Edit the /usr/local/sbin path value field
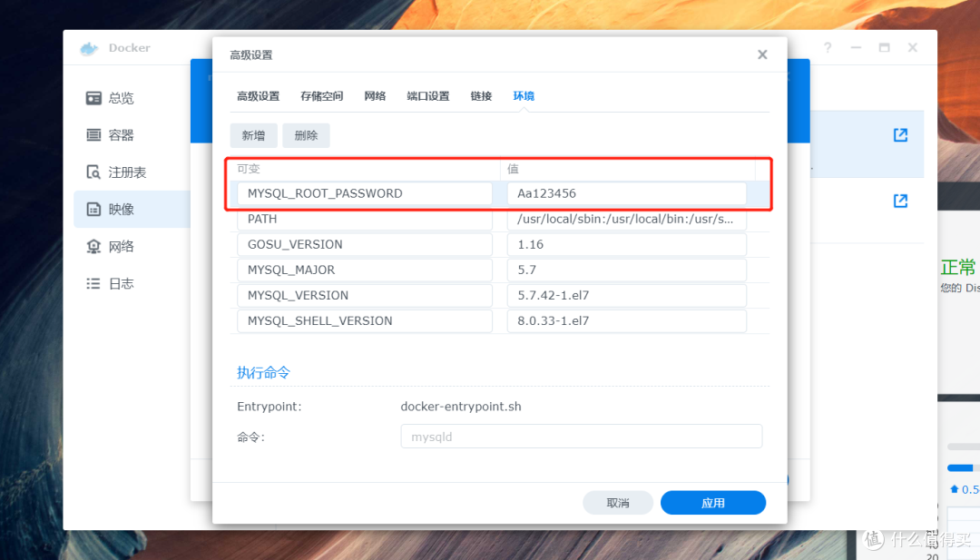Screen dimensions: 980x560 (x=627, y=220)
